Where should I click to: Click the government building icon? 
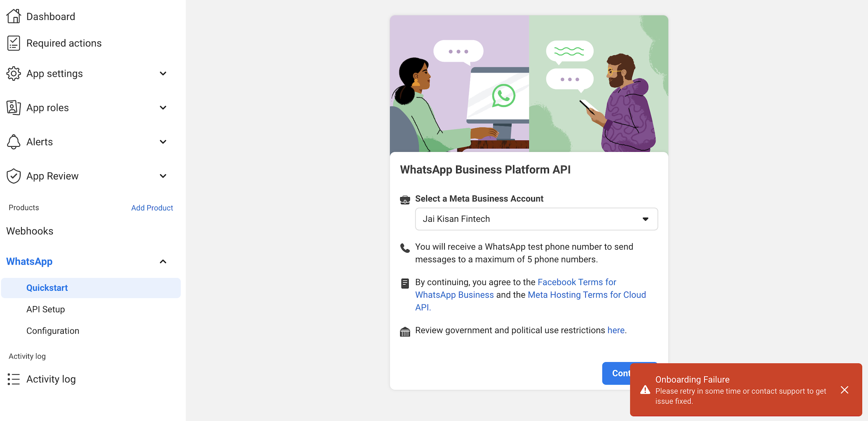[x=405, y=332]
